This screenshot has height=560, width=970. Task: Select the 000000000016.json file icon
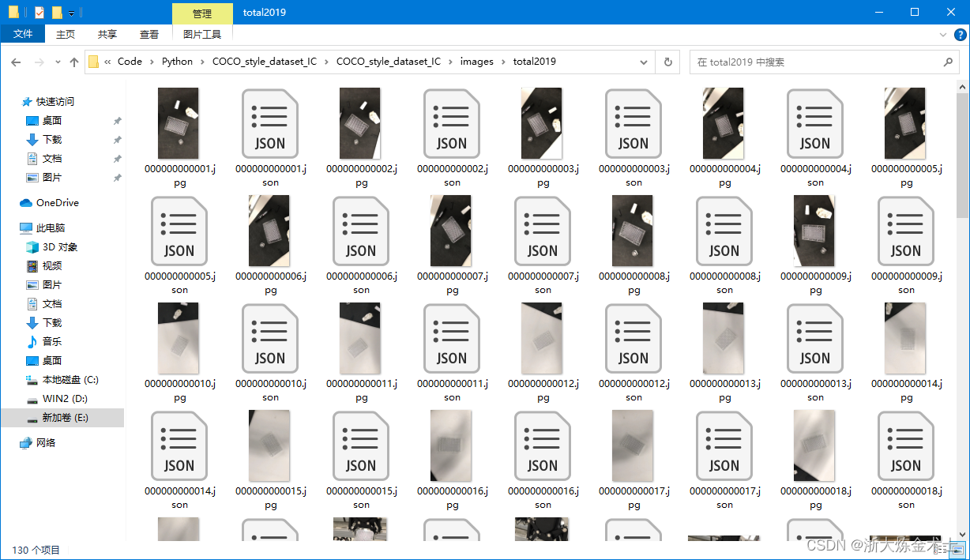pos(542,446)
